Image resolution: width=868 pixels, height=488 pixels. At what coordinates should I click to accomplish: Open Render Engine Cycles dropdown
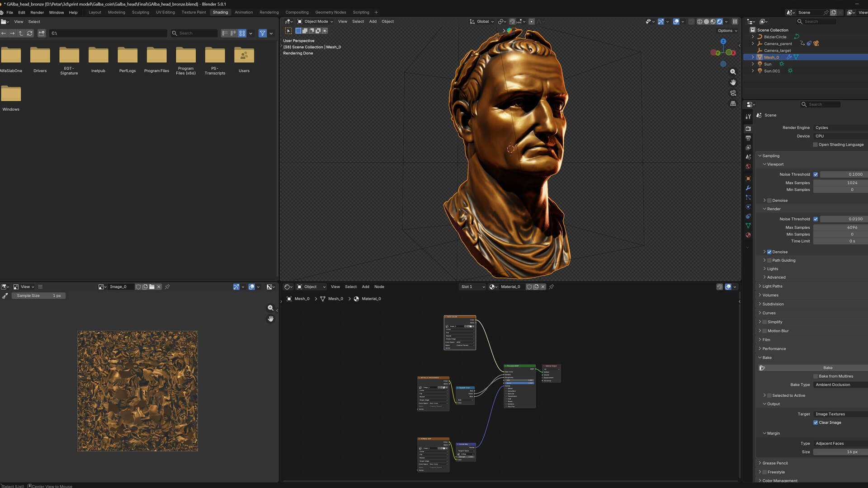[x=840, y=127]
